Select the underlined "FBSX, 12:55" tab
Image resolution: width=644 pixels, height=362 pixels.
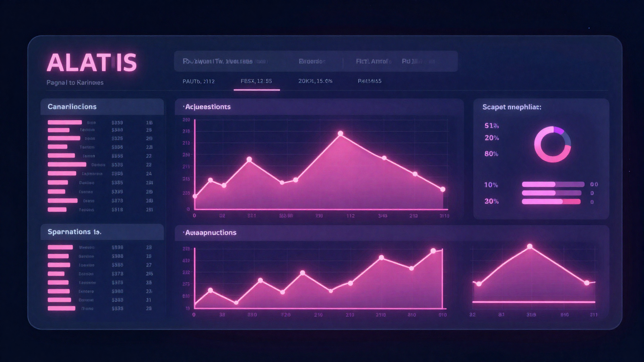point(256,81)
